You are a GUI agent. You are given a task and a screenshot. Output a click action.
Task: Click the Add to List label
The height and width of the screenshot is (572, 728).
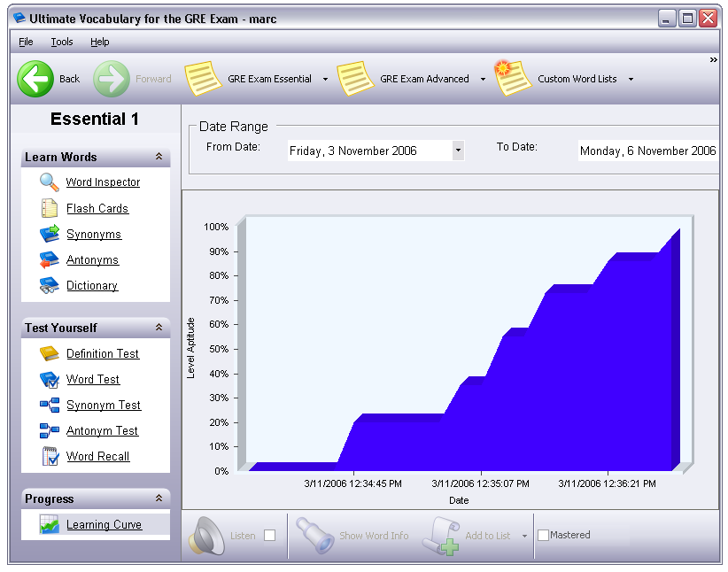(x=488, y=536)
